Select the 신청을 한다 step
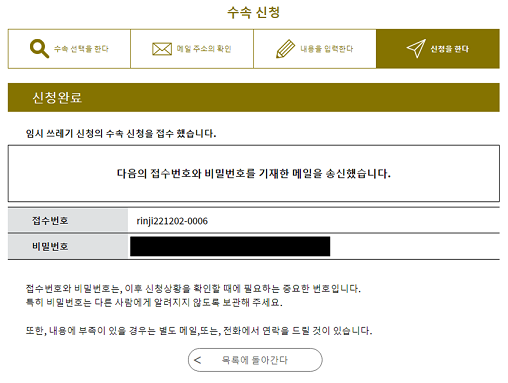The width and height of the screenshot is (508, 383). [438, 49]
